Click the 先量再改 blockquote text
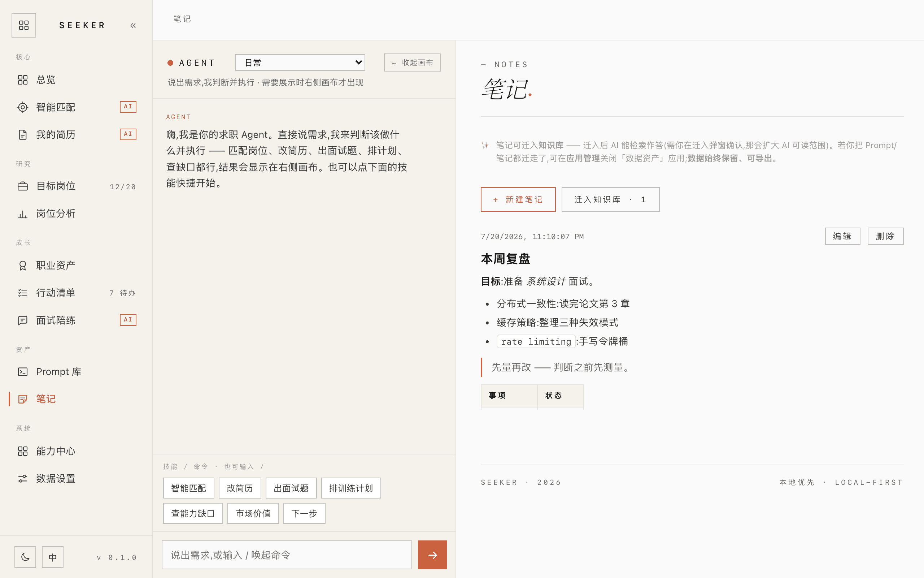This screenshot has height=578, width=924. (561, 367)
